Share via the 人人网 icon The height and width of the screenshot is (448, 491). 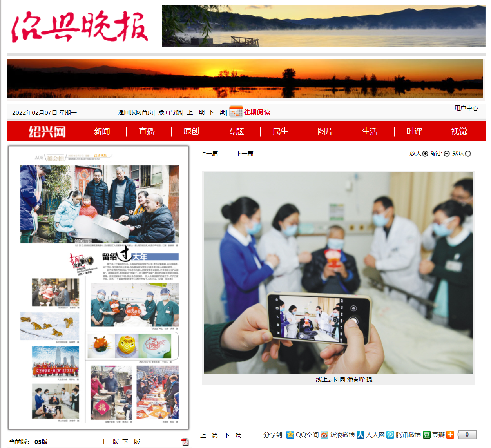pos(361,435)
